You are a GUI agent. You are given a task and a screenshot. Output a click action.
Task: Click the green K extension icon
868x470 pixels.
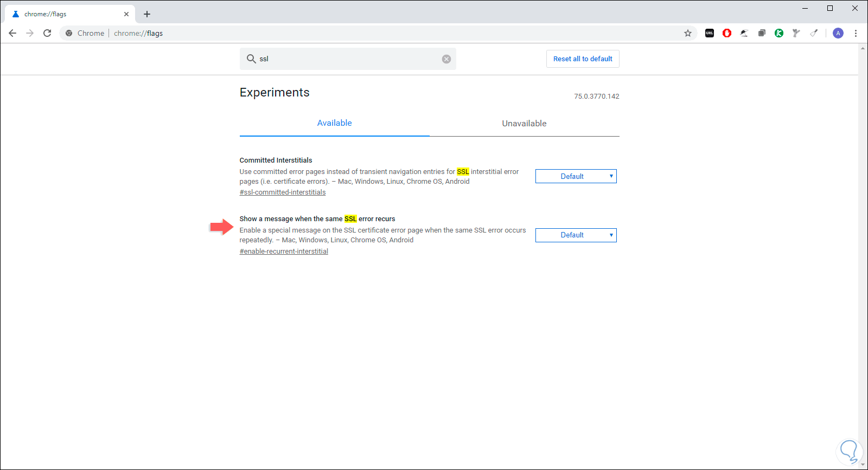[779, 33]
